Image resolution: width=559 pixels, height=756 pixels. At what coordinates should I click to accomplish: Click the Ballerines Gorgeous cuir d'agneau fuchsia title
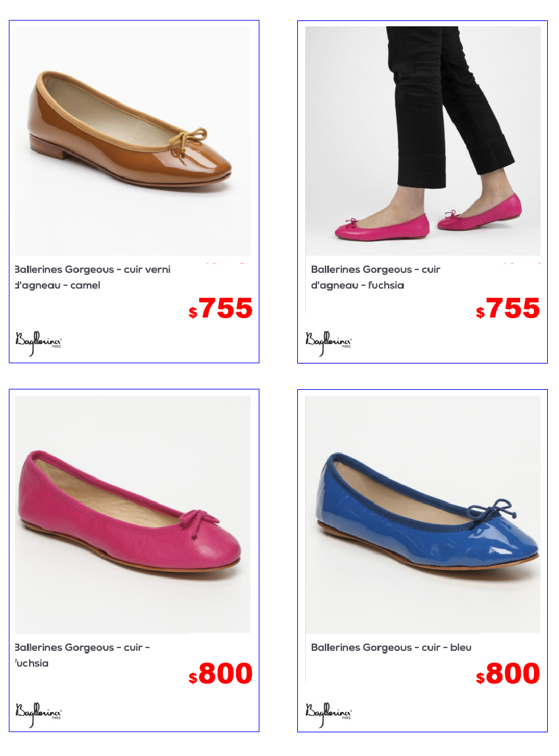click(376, 277)
